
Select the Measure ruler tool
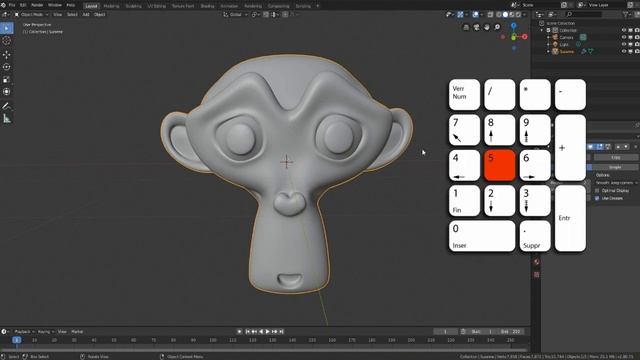point(7,119)
